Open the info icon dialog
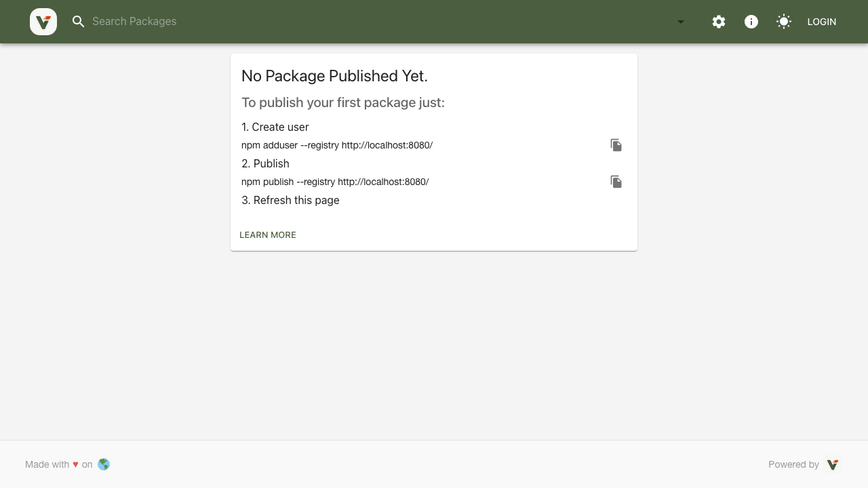The width and height of the screenshot is (868, 488). (x=751, y=22)
